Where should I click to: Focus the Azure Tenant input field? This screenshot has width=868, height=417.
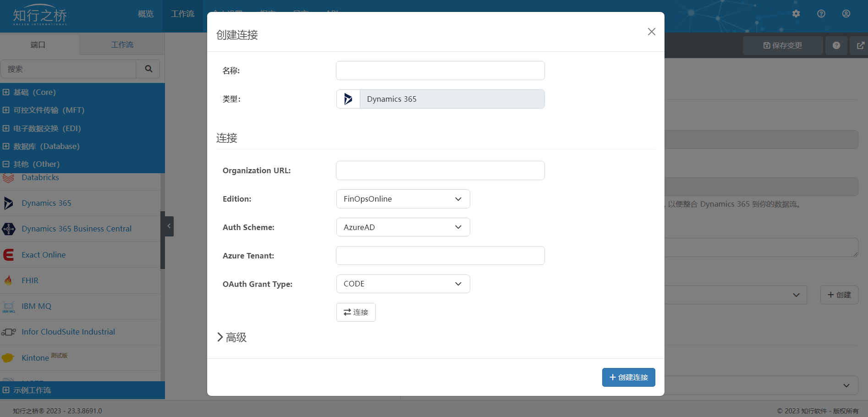point(440,256)
